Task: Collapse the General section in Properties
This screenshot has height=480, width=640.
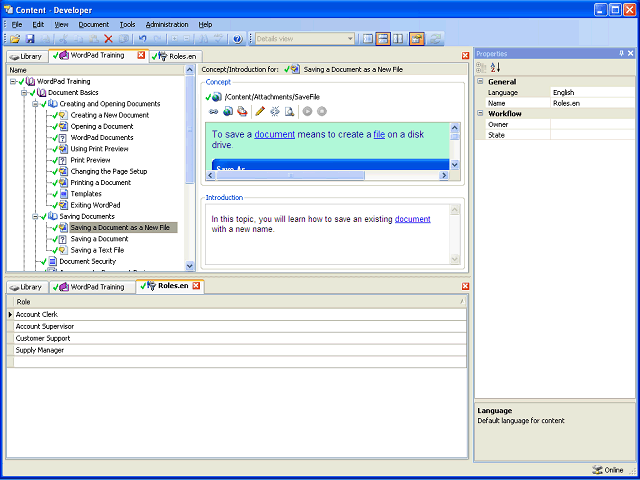Action: coord(480,82)
